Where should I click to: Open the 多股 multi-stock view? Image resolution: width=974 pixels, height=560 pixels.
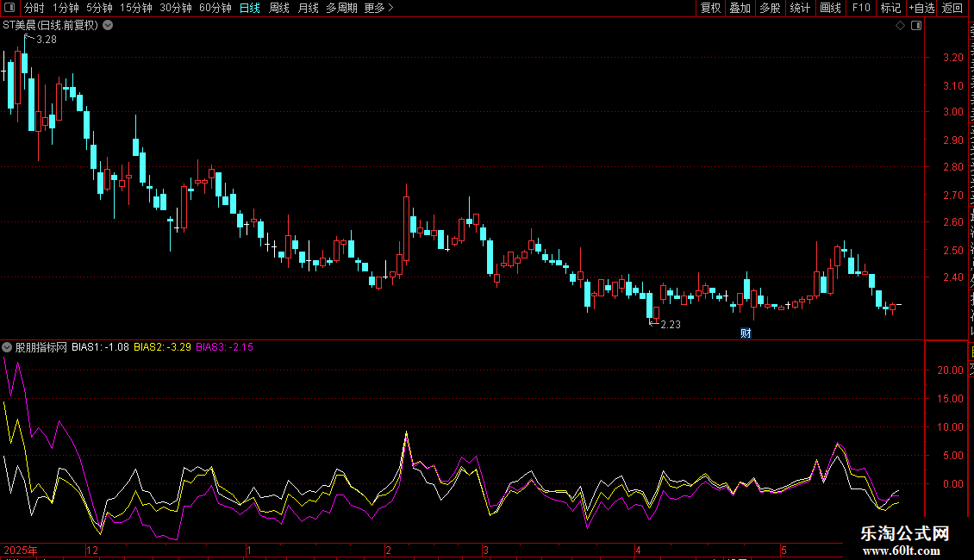770,8
